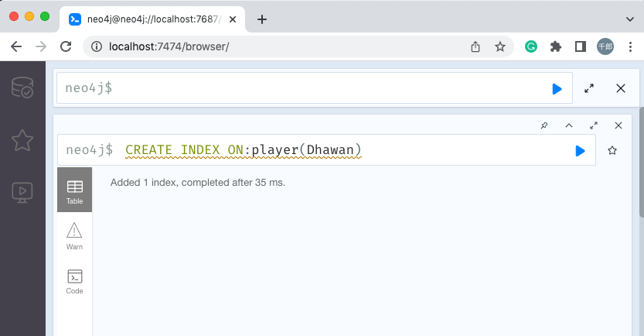Select the neo4j@neo4j browser tab
644x336 pixels.
(152, 19)
